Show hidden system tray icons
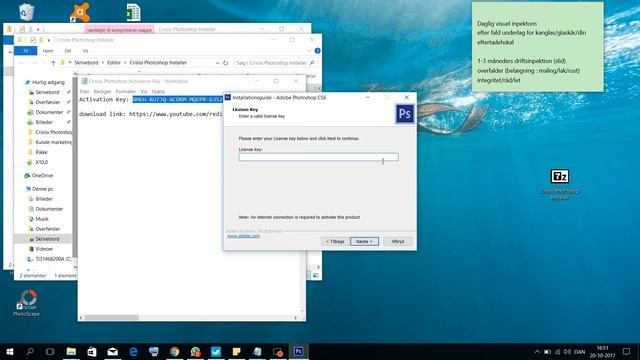This screenshot has width=640, height=360. [537, 351]
